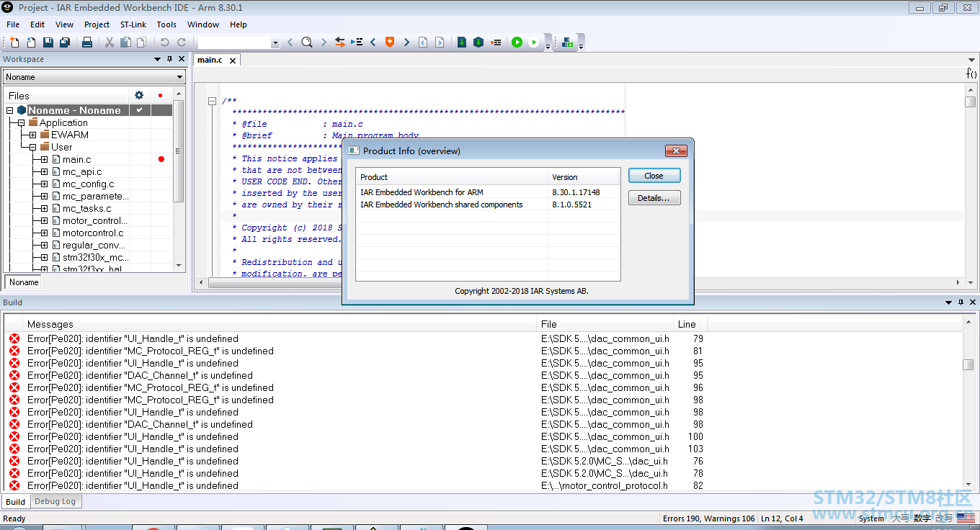This screenshot has height=530, width=980.
Task: Collapse the code comment fold in editor
Action: 213,102
